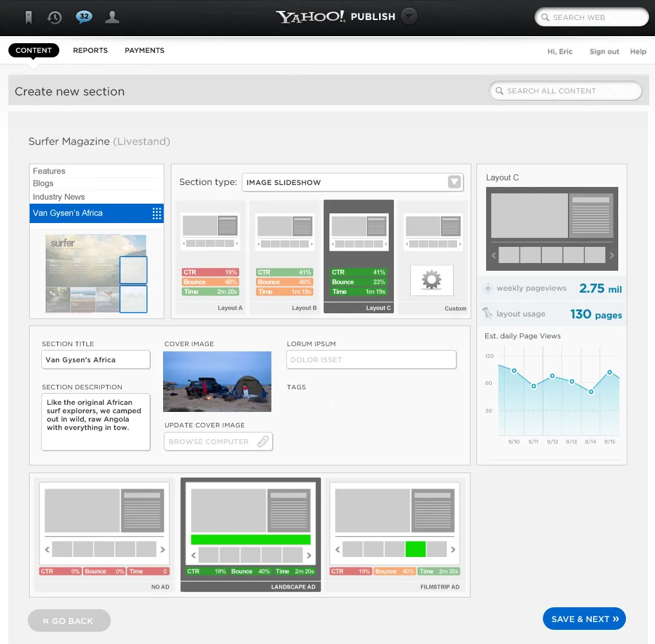Open the Help link
The image size is (655, 644).
point(638,52)
